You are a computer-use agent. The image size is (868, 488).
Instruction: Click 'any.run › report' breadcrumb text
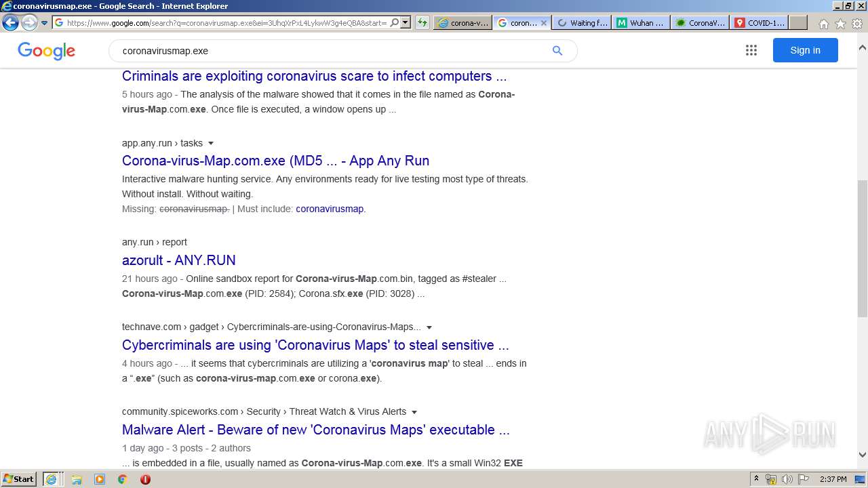155,242
